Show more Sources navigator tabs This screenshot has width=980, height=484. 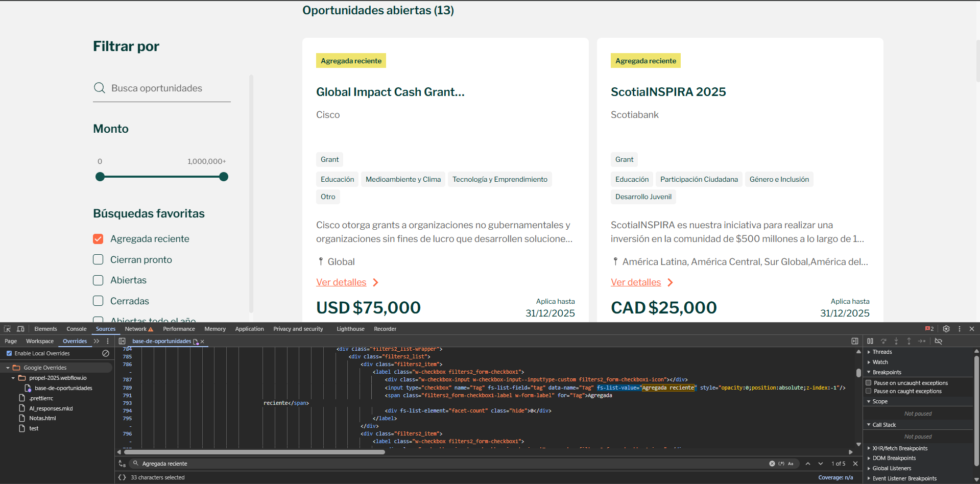[x=97, y=341]
